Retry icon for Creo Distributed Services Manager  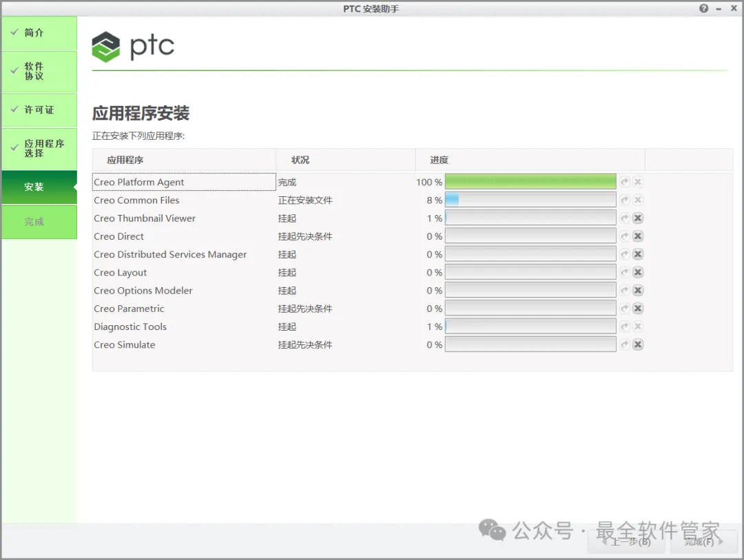[625, 254]
